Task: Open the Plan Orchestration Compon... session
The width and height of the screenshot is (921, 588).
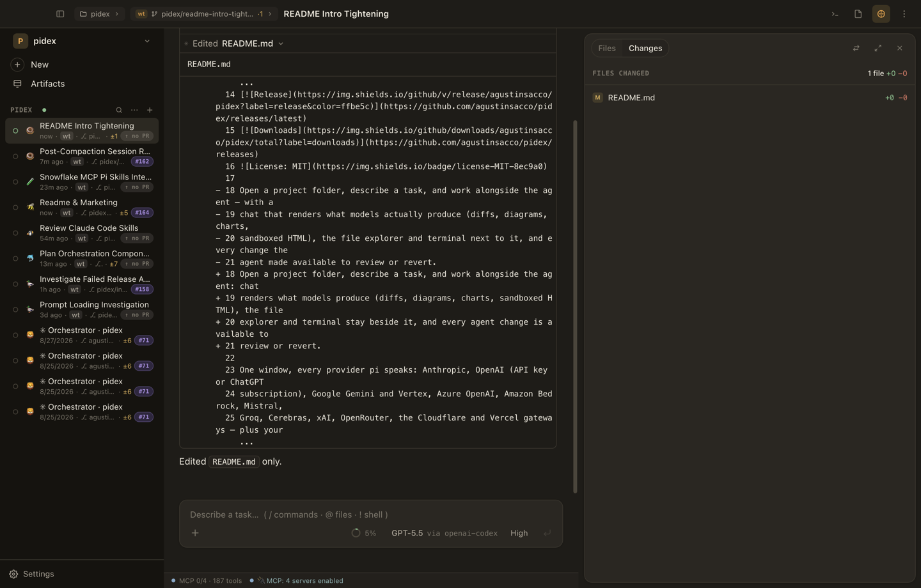Action: [82, 258]
